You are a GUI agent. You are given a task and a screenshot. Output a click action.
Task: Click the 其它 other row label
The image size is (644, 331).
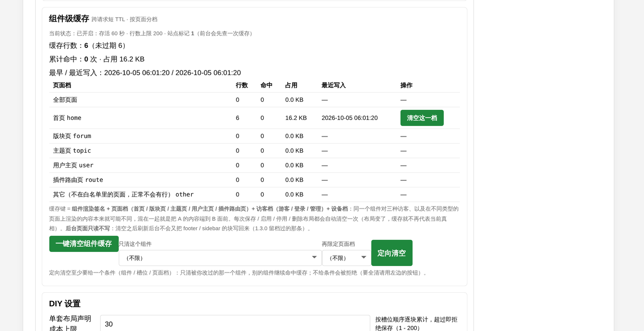[x=123, y=194]
